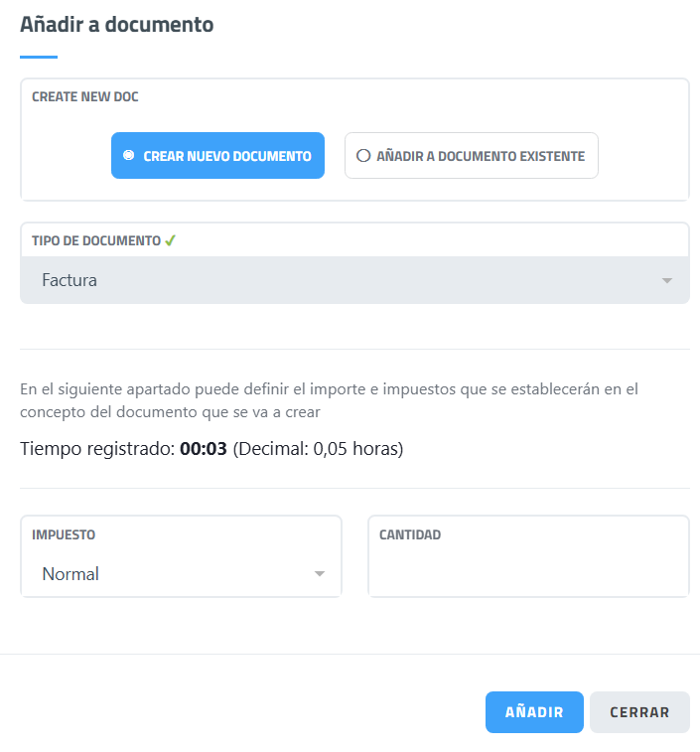
Task: Click the IMPUESTO field label
Action: coord(64,534)
